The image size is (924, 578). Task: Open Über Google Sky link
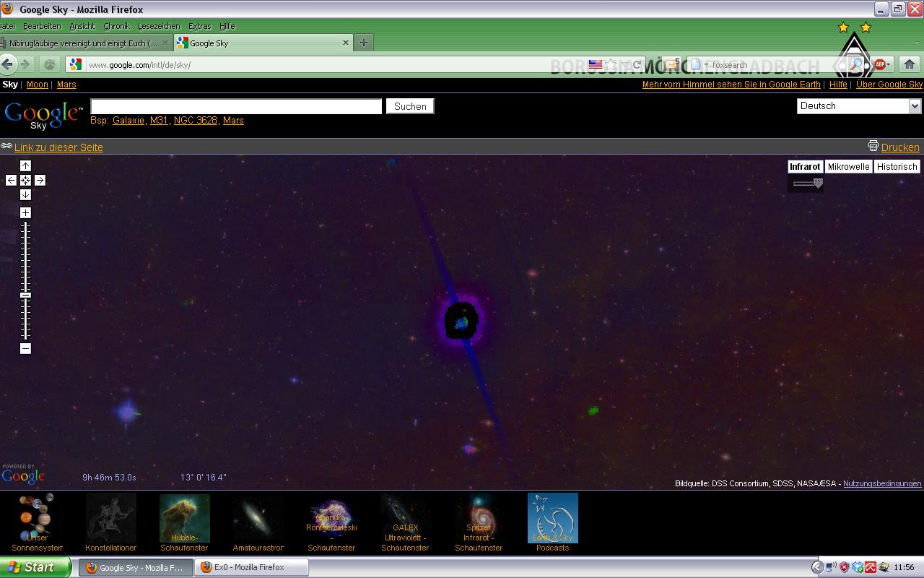point(889,85)
